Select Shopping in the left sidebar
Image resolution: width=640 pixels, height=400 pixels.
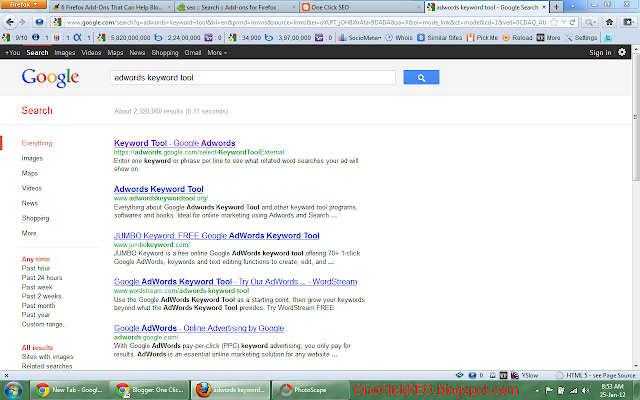point(36,218)
